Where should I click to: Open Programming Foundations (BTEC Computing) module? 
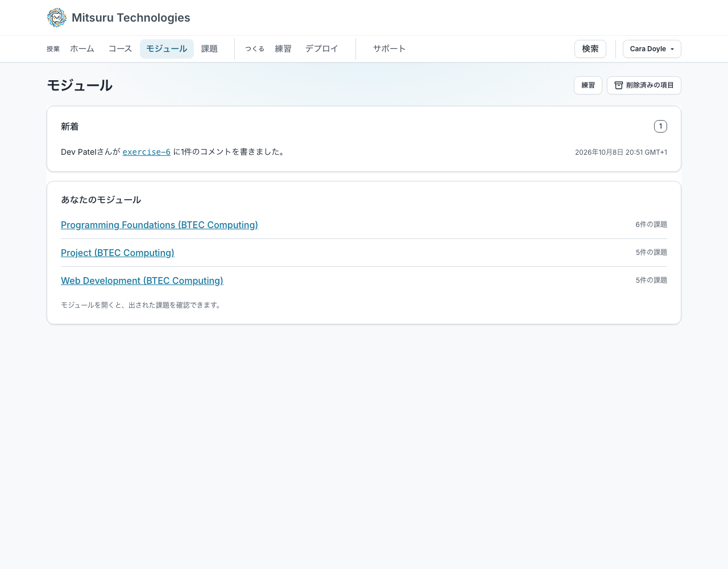[159, 225]
